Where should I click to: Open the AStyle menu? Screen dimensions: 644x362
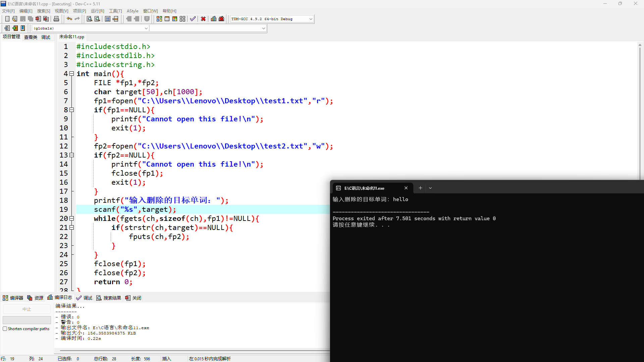132,11
